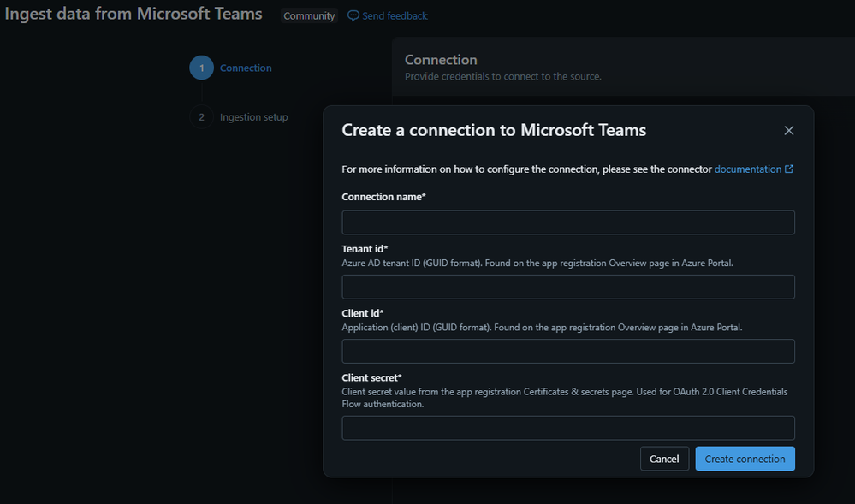Click the external link icon beside documentation
The height and width of the screenshot is (504, 855).
pyautogui.click(x=789, y=169)
